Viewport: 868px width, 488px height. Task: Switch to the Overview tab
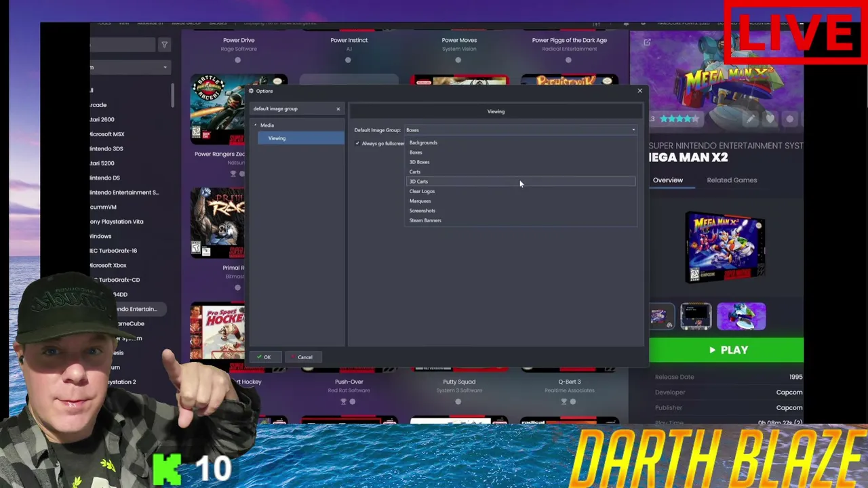[x=668, y=180]
